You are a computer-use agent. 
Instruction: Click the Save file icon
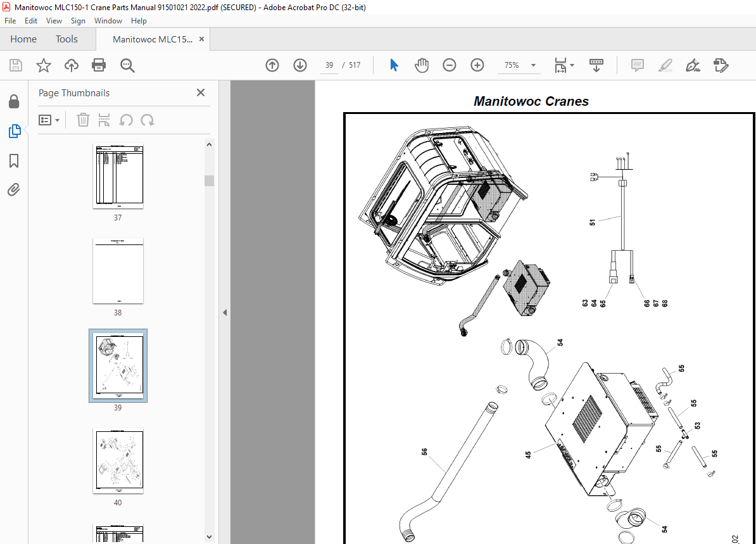click(16, 65)
